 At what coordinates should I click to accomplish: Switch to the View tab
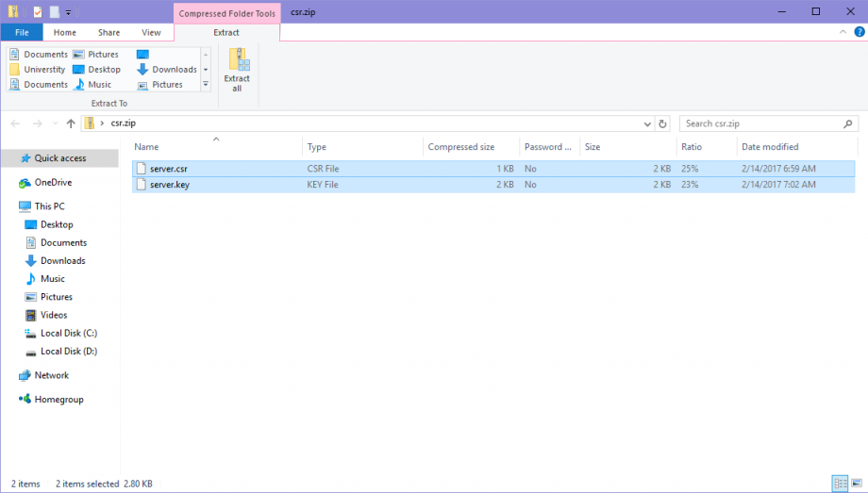151,32
